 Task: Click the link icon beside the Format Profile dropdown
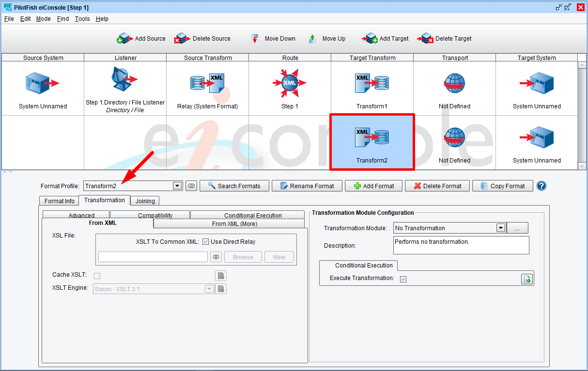click(x=191, y=186)
